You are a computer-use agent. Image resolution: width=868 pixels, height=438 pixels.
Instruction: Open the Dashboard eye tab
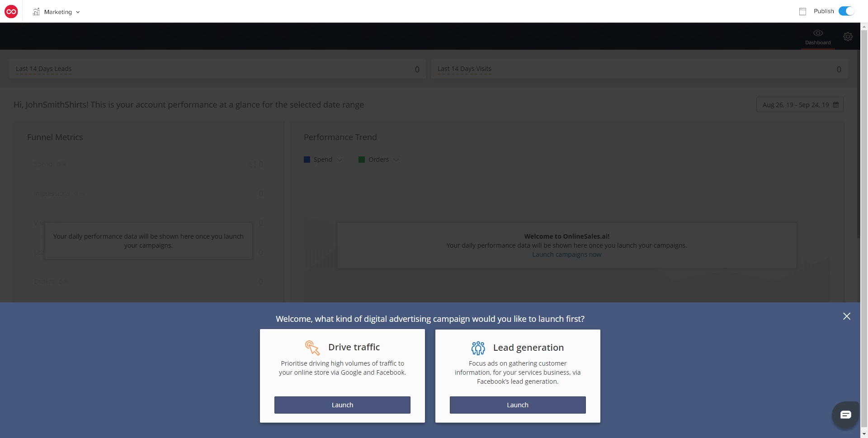coord(818,37)
